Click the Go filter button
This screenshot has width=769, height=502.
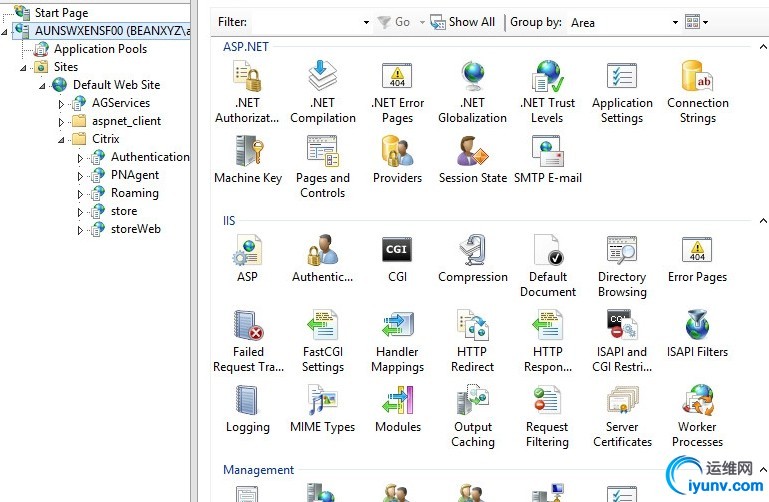[x=395, y=22]
